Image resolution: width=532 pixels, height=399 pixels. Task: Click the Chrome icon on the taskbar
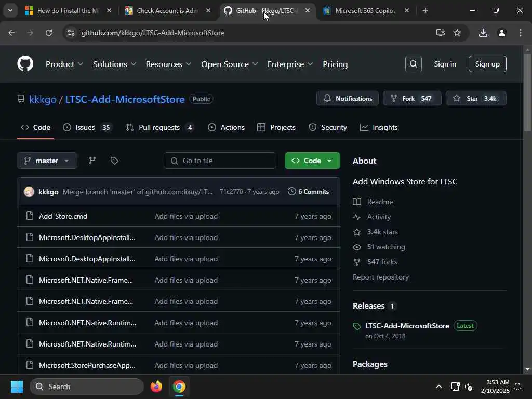pyautogui.click(x=179, y=387)
